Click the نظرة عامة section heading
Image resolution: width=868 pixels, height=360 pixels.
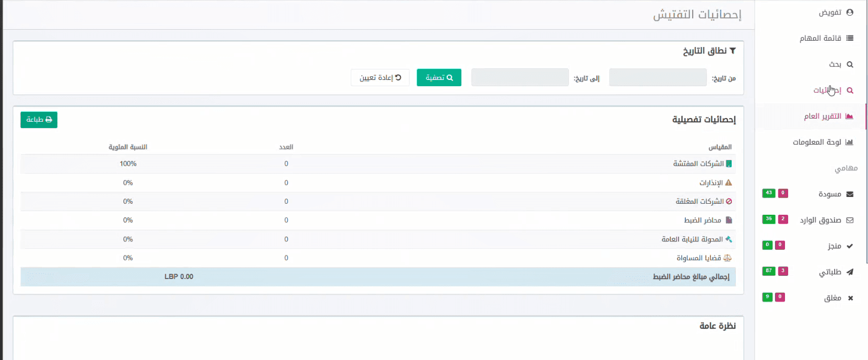coord(718,326)
